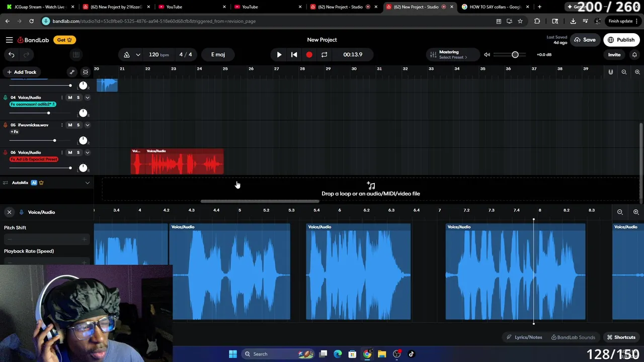Click track 05 volume slider handle
644x362 pixels.
click(54, 140)
